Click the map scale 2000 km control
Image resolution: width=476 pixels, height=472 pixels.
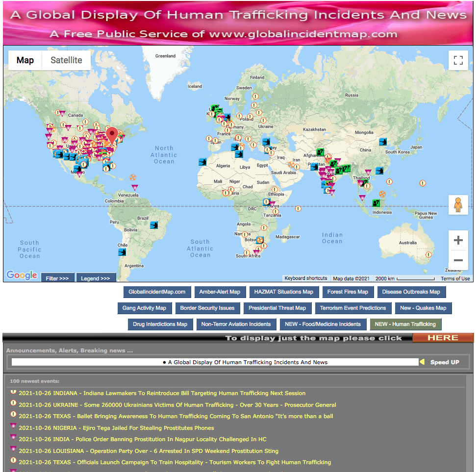[404, 278]
